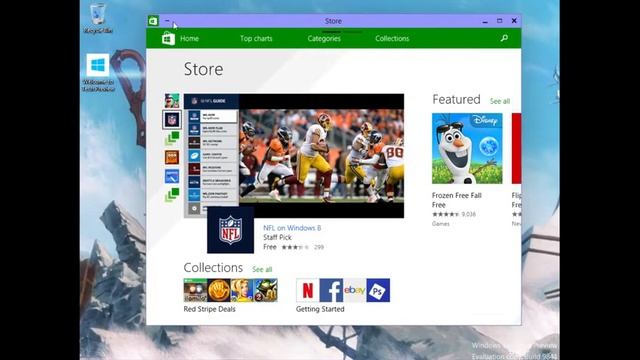640x360 pixels.
Task: Switch to Top charts tab
Action: (x=256, y=38)
